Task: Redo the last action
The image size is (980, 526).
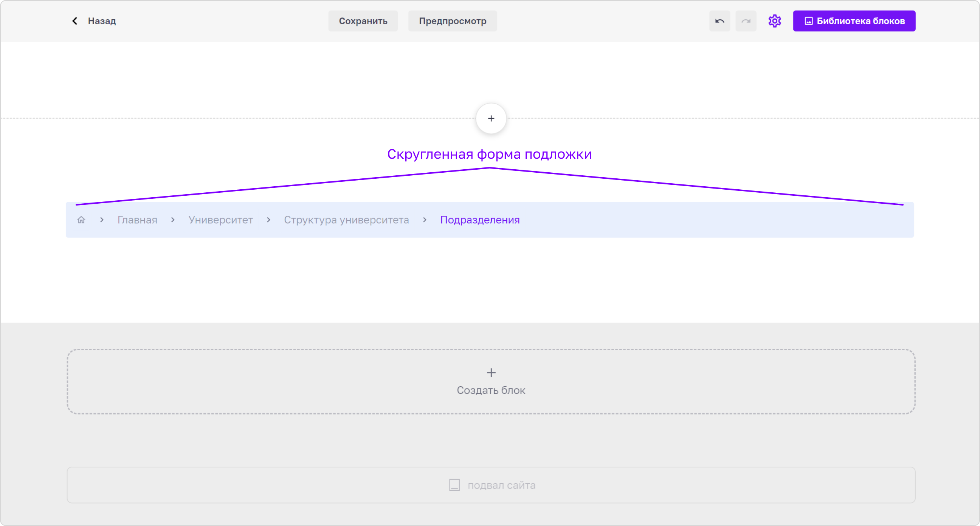Action: pos(746,21)
